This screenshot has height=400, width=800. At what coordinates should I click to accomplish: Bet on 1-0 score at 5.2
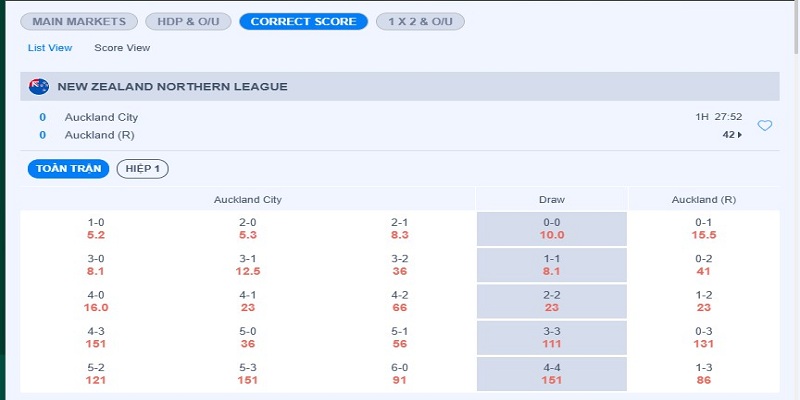click(x=96, y=229)
